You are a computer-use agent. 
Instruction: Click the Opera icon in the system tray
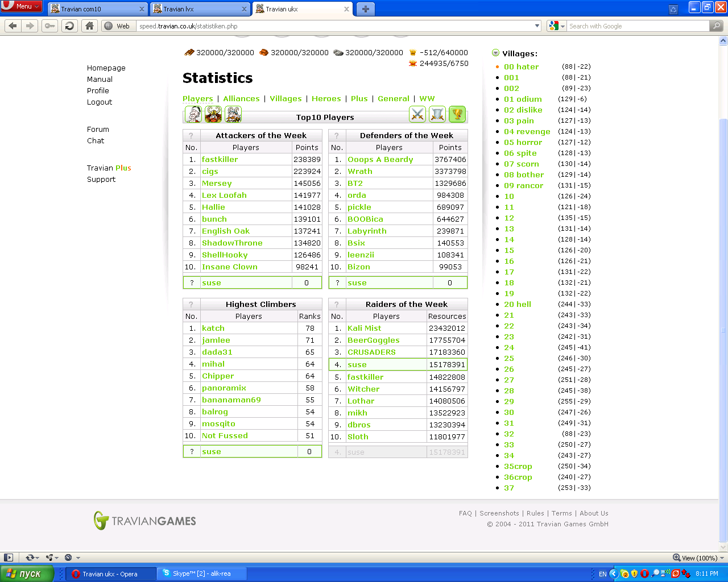click(x=644, y=573)
